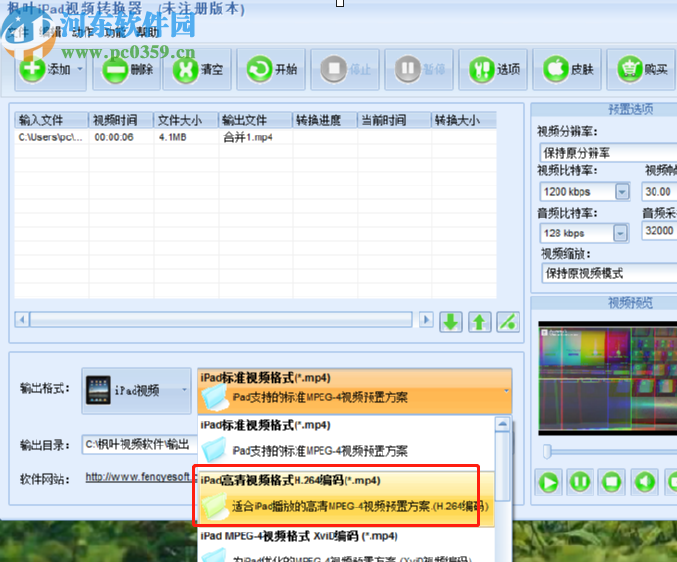
Task: Click the video preview thumbnail
Action: [607, 378]
